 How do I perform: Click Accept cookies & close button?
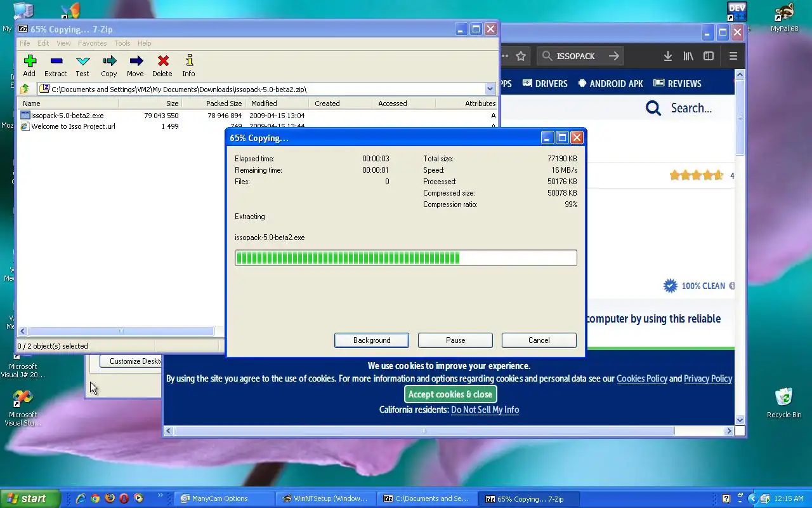click(x=450, y=394)
